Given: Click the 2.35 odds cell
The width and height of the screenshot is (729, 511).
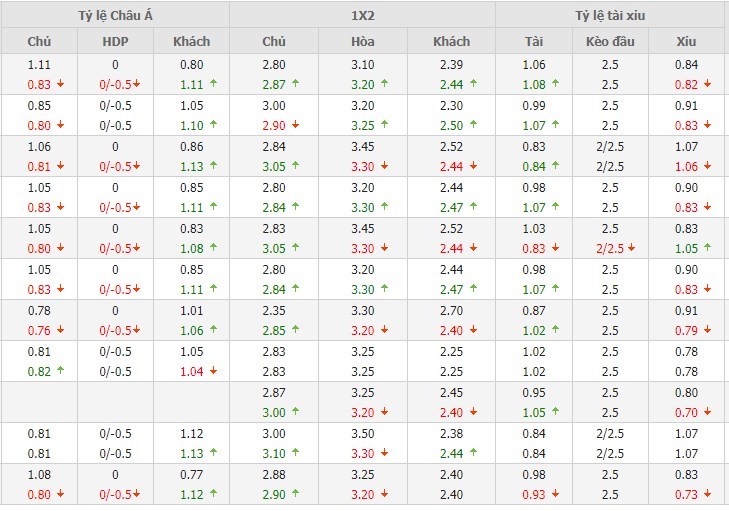Looking at the screenshot, I should (274, 311).
